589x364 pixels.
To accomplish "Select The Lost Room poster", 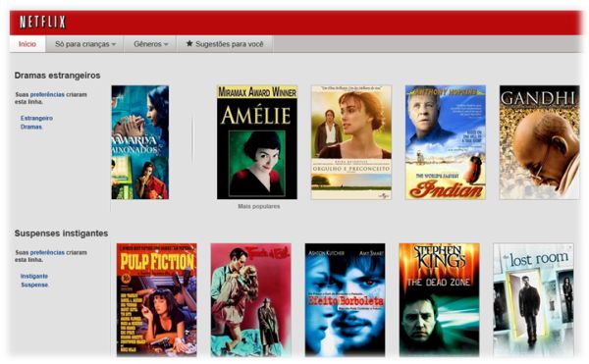I will tap(533, 300).
